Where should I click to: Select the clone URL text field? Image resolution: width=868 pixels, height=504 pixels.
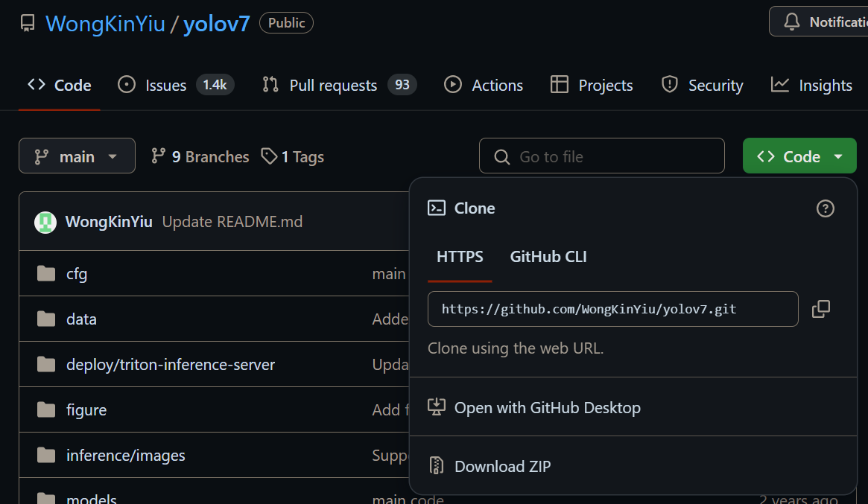click(612, 309)
